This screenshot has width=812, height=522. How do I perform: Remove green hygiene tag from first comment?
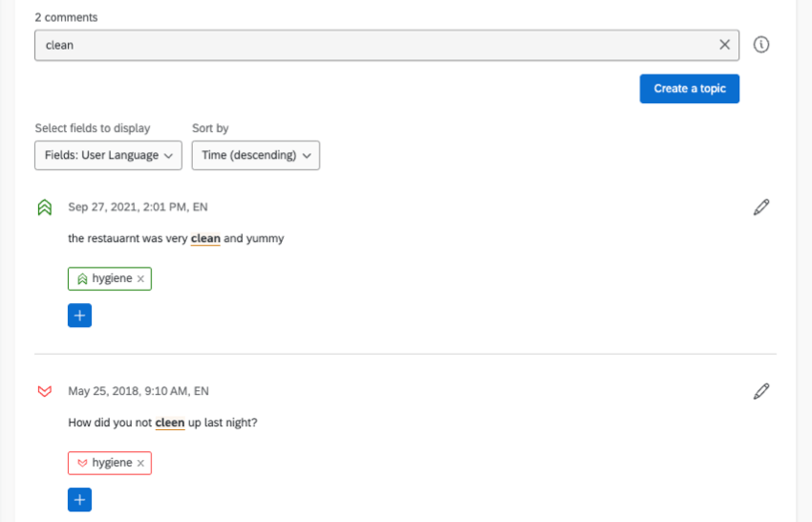(140, 279)
